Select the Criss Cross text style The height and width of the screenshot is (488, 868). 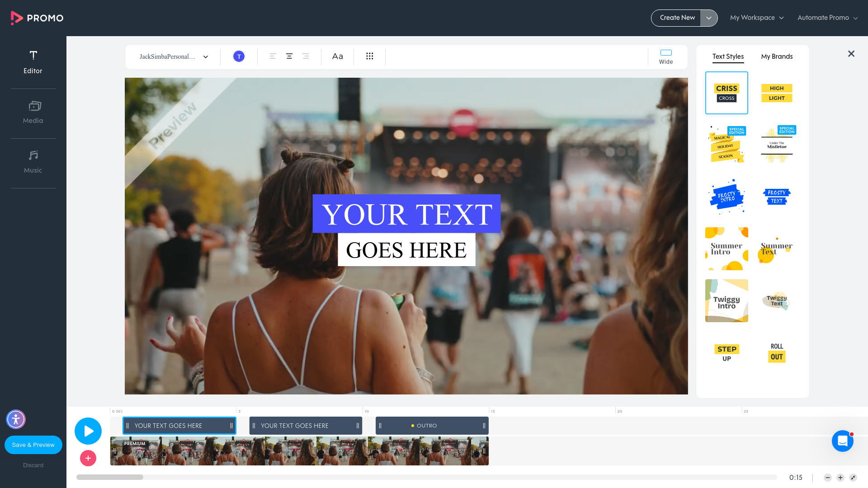coord(726,93)
